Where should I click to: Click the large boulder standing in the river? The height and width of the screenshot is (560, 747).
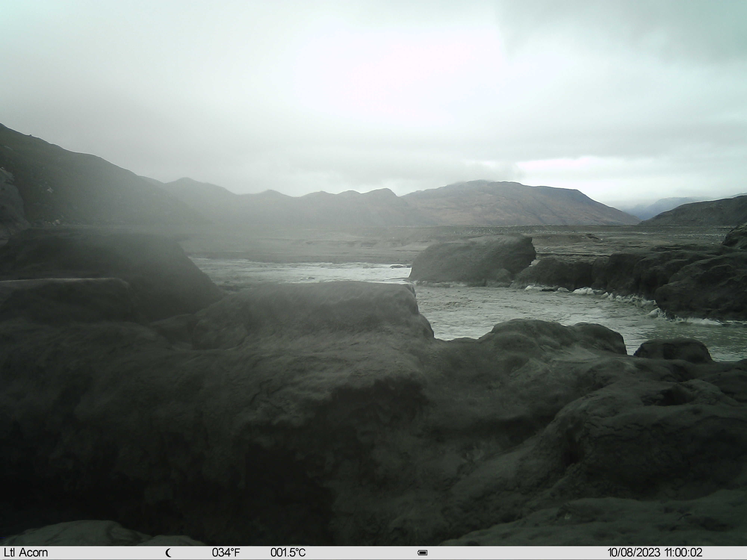click(x=472, y=259)
